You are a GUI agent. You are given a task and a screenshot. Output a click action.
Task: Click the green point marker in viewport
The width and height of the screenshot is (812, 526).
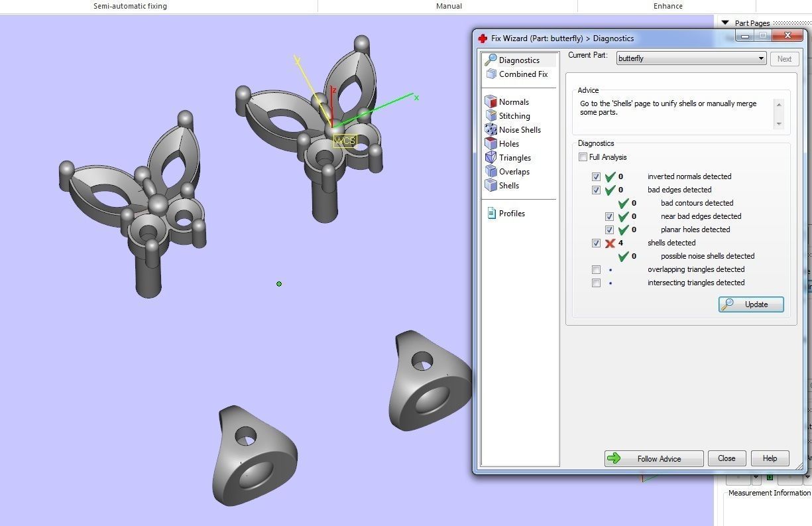[279, 284]
